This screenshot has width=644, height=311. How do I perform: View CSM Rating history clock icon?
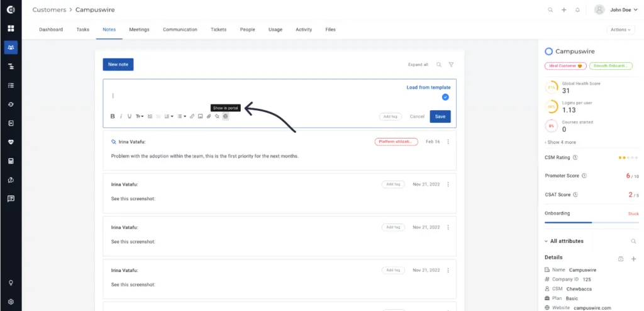pos(575,157)
